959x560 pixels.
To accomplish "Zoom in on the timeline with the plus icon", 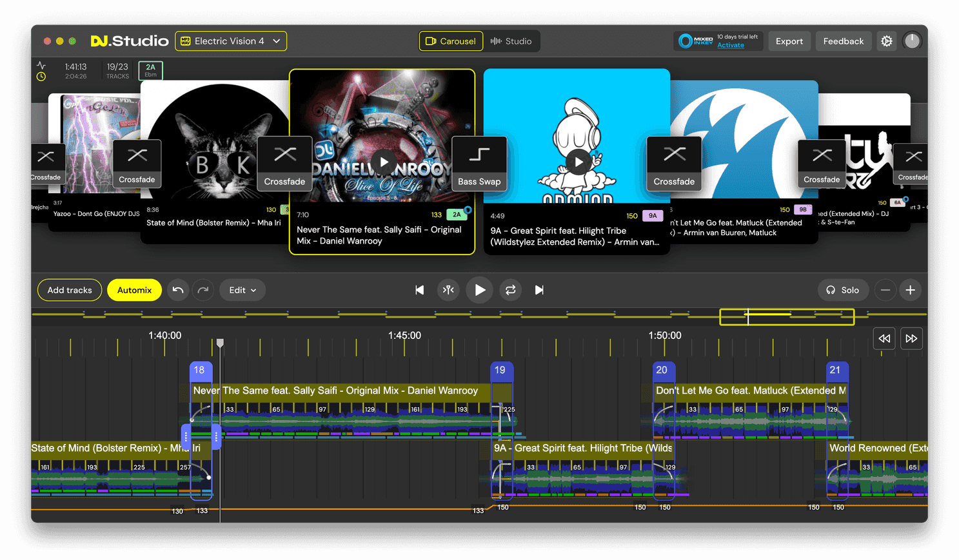I will point(911,290).
